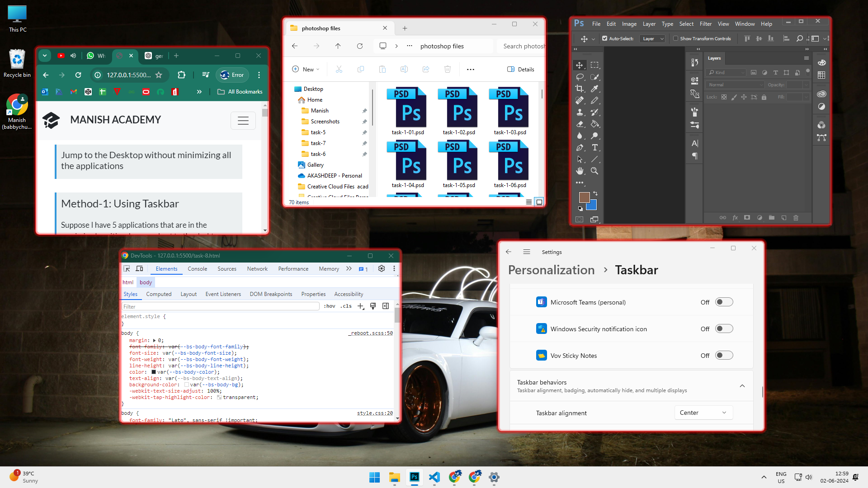The image size is (868, 488).
Task: Open Photoshop from the taskbar
Action: 414,477
